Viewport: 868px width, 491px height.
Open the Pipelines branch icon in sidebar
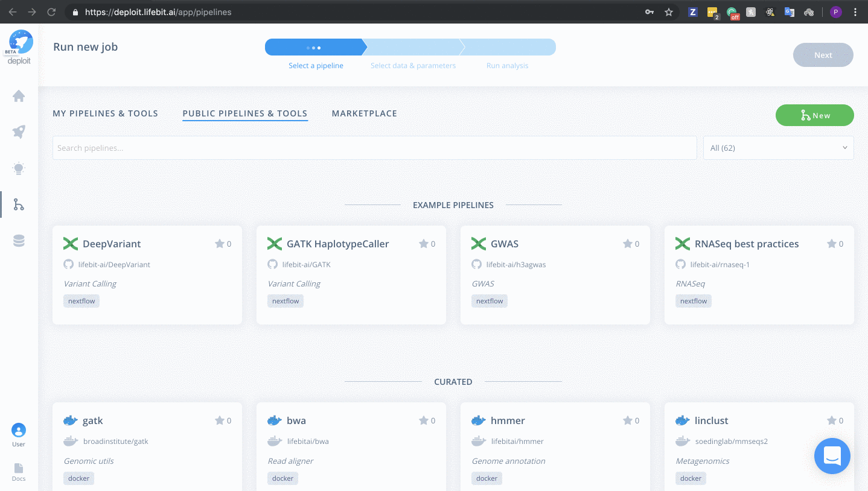(19, 205)
